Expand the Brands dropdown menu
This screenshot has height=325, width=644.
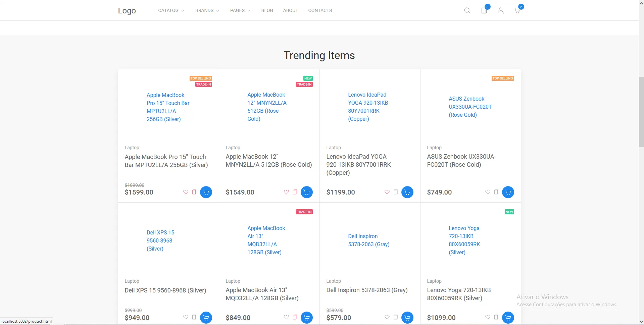(x=207, y=10)
